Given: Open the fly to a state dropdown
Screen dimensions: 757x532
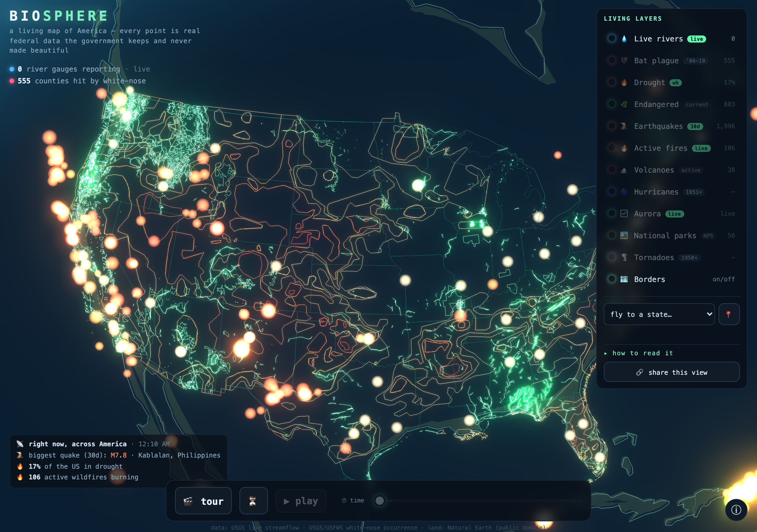Looking at the screenshot, I should (659, 314).
